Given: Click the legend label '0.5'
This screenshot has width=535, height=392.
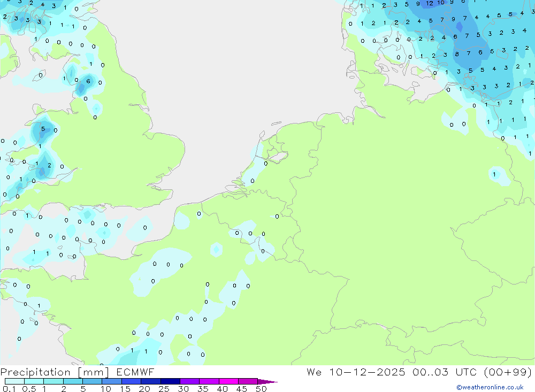Looking at the screenshot, I should (29, 389).
